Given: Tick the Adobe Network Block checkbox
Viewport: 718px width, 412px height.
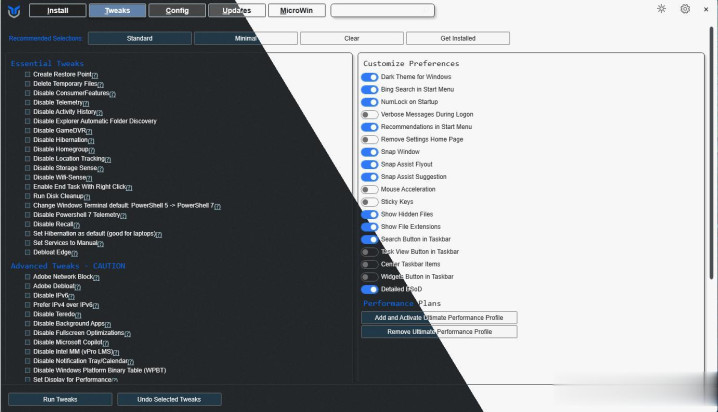Looking at the screenshot, I should pos(28,276).
